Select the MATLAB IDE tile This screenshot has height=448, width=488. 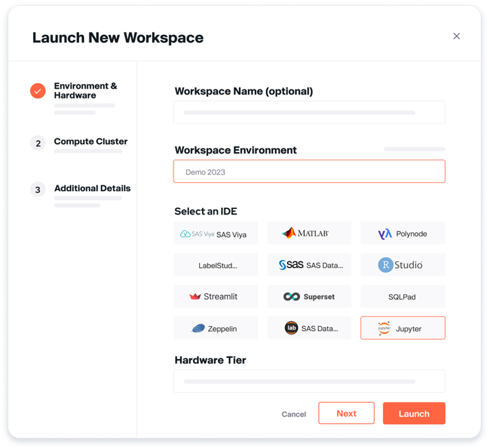click(309, 233)
